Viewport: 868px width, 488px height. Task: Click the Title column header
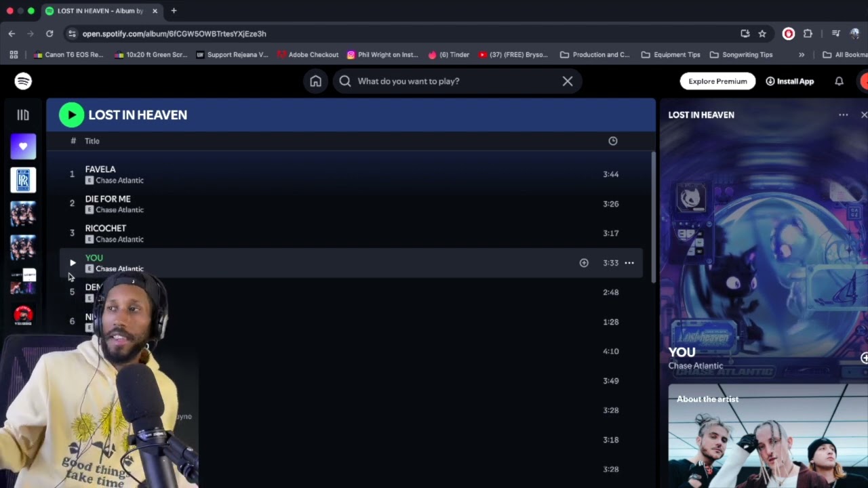[x=92, y=141]
